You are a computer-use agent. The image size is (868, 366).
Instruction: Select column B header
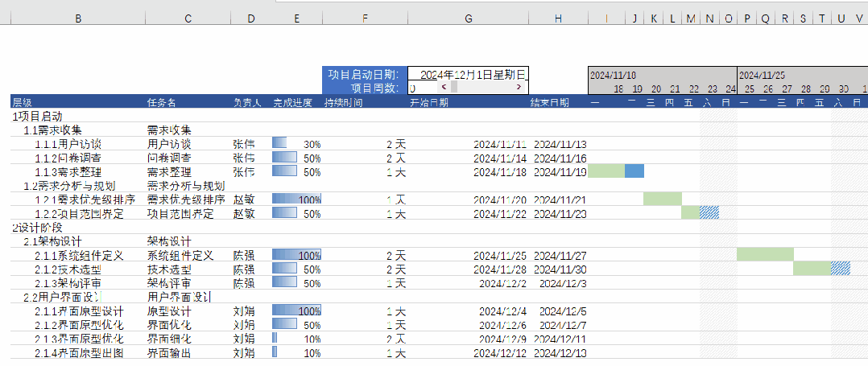(x=78, y=19)
